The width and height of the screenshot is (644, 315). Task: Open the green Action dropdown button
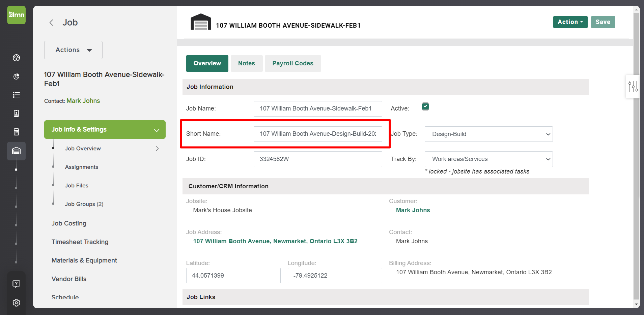click(x=570, y=22)
